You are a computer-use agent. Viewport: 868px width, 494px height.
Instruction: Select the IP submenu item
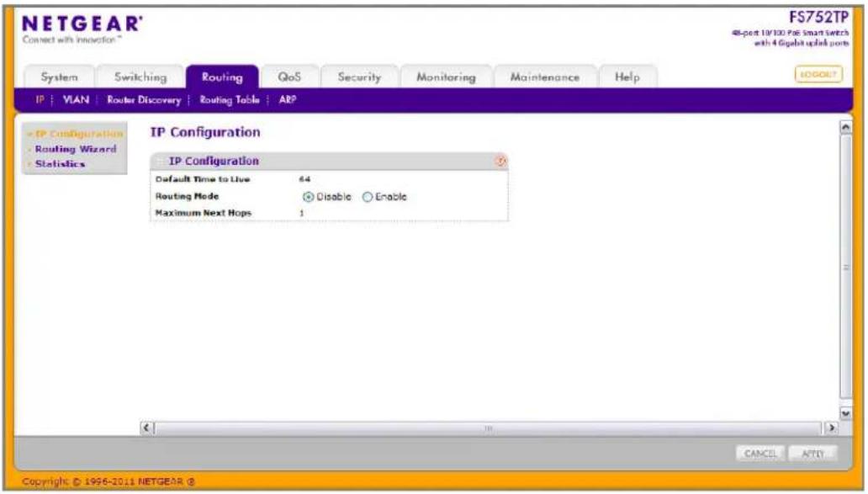(40, 99)
